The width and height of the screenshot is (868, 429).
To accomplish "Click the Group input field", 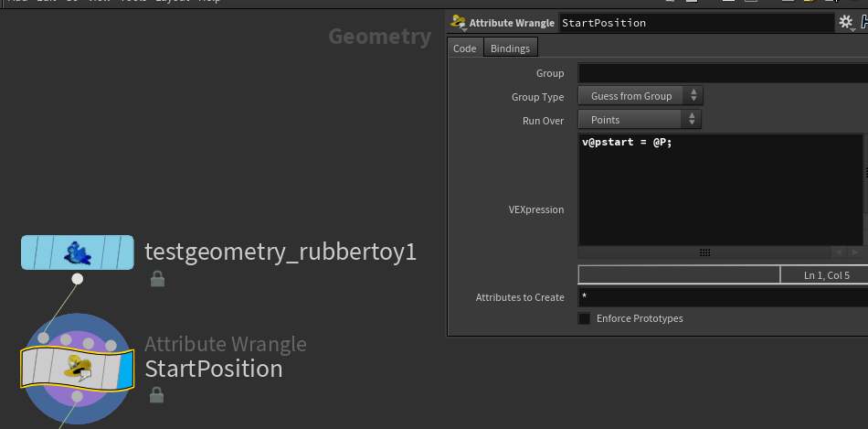I will tap(723, 73).
